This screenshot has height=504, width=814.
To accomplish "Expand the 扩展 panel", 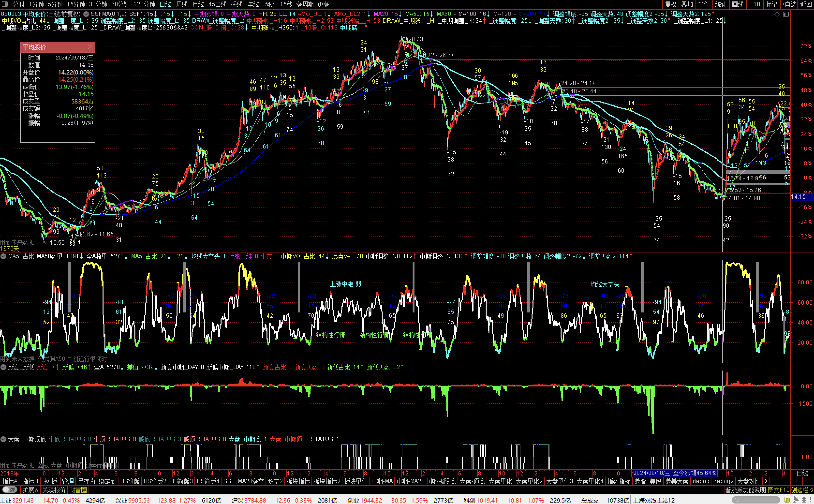I will click(30, 490).
